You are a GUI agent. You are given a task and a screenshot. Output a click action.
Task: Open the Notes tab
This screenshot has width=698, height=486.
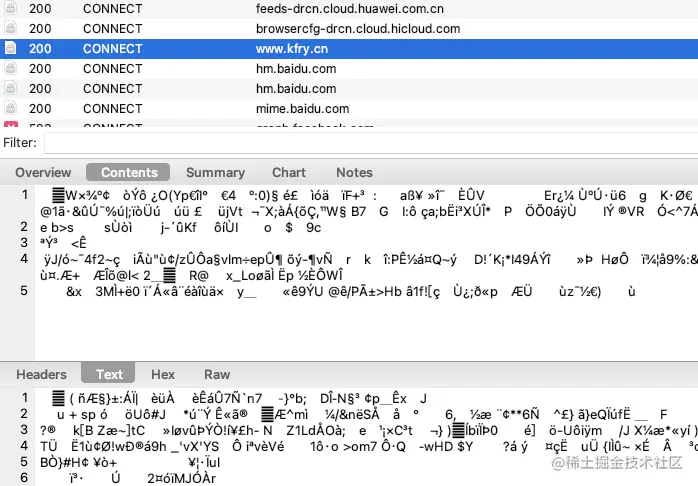[x=354, y=172]
